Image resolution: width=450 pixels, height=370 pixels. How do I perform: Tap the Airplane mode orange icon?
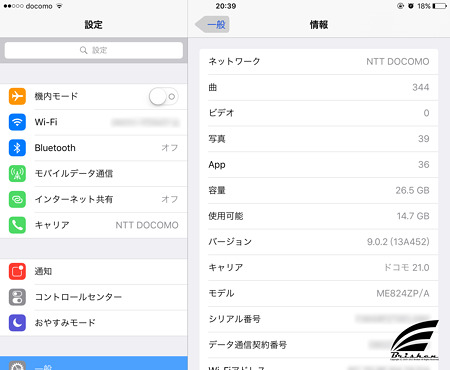point(17,96)
